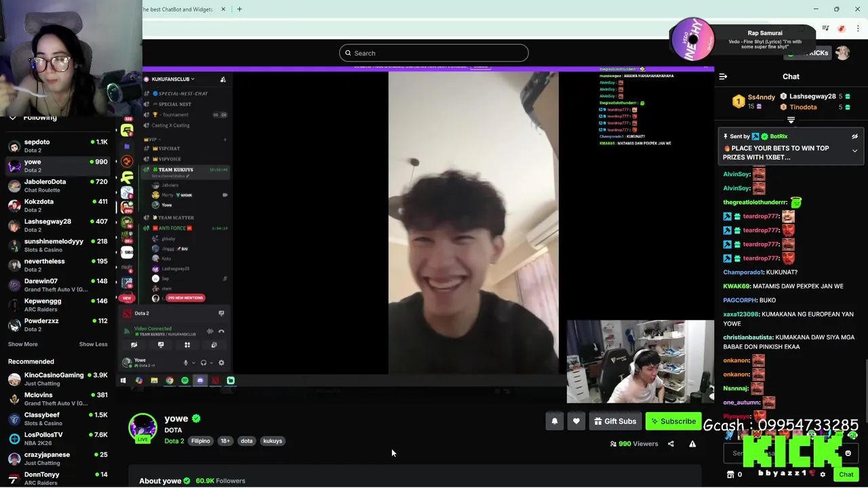Open the nevertheless channel in sidebar
The image size is (868, 488).
click(58, 265)
